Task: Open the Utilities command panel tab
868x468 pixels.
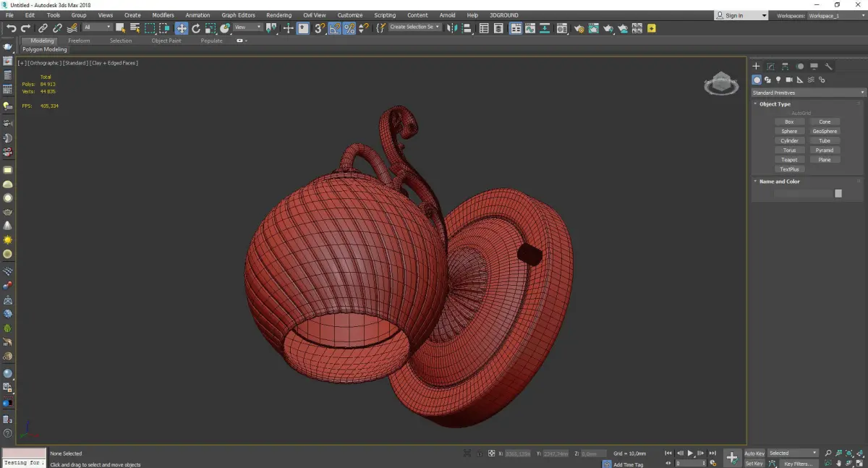Action: pyautogui.click(x=828, y=67)
